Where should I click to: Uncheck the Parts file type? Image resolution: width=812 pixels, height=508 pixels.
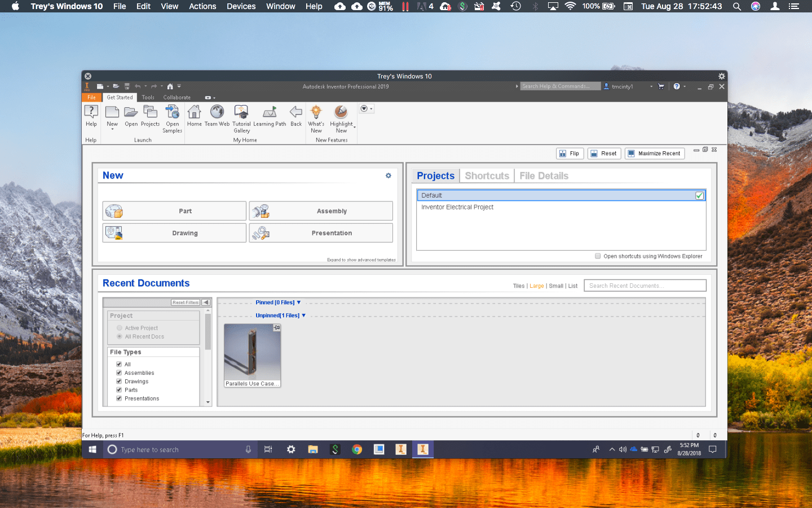[119, 389]
